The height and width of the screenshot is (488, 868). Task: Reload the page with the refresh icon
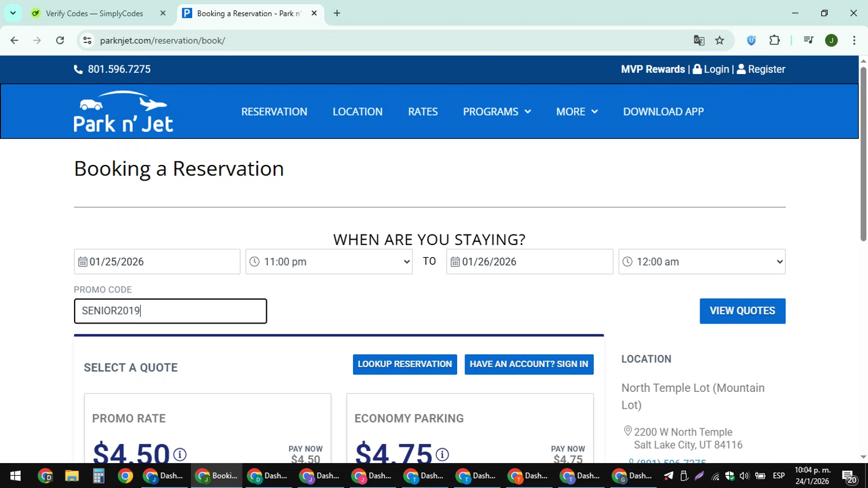[x=60, y=41]
